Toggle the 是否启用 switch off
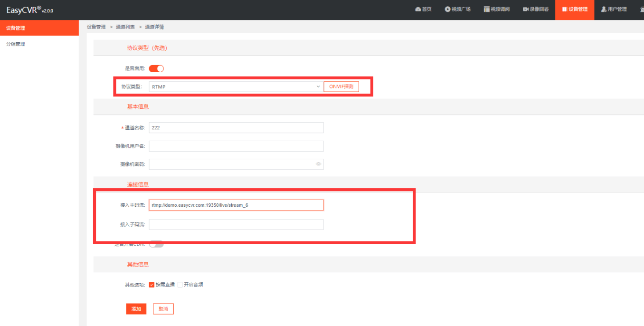The image size is (644, 326). 156,68
